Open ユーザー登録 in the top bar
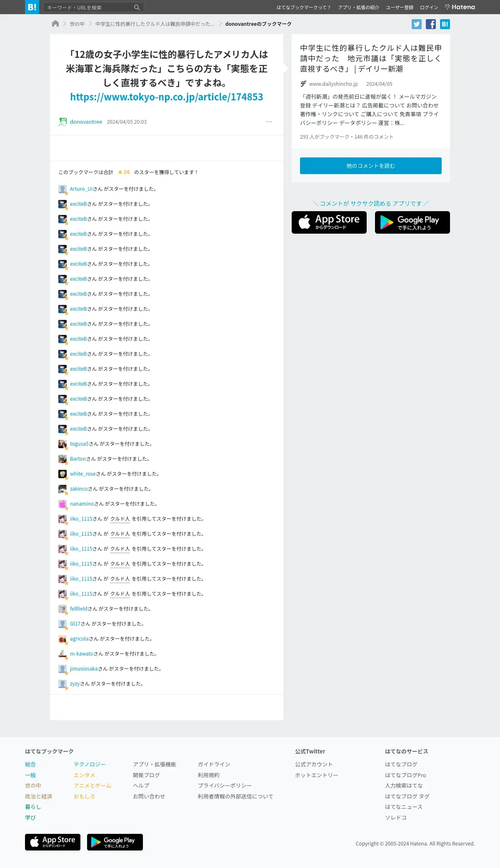This screenshot has height=868, width=500. tap(400, 7)
